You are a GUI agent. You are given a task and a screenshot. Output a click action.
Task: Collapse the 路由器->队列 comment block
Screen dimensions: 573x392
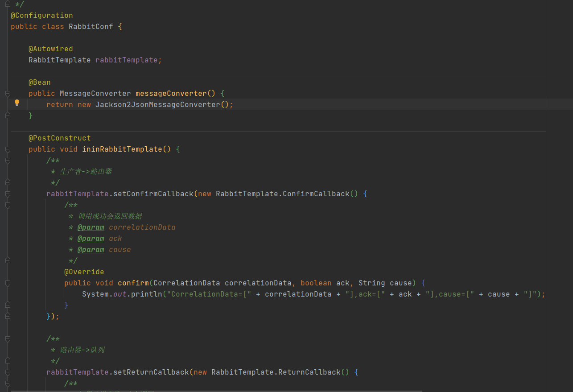8,339
